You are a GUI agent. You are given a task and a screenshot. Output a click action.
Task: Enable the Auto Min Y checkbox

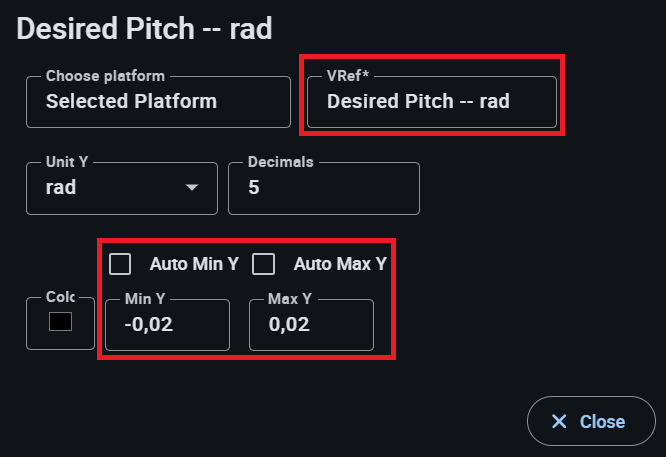tap(120, 264)
